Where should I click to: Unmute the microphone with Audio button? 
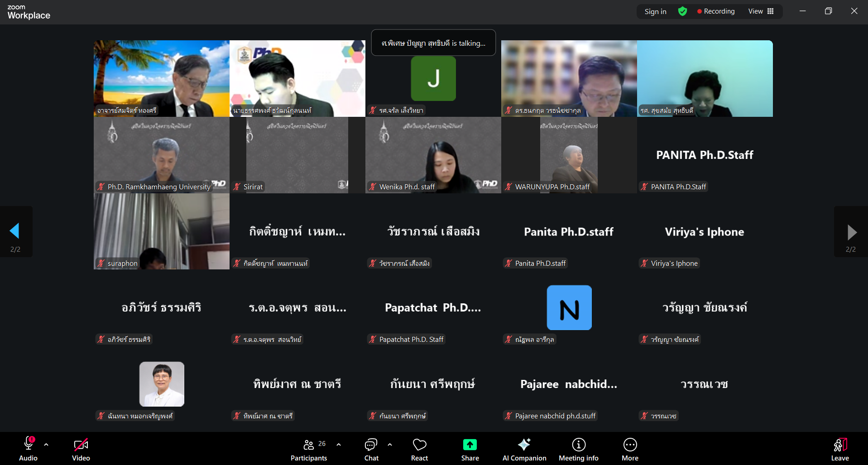point(29,450)
